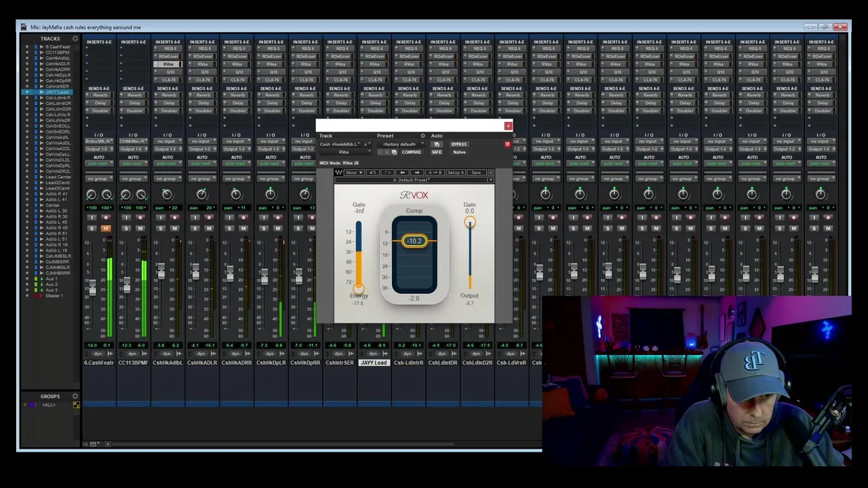Open the Waves logo menu in RVox
This screenshot has height=488, width=868.
pos(338,172)
